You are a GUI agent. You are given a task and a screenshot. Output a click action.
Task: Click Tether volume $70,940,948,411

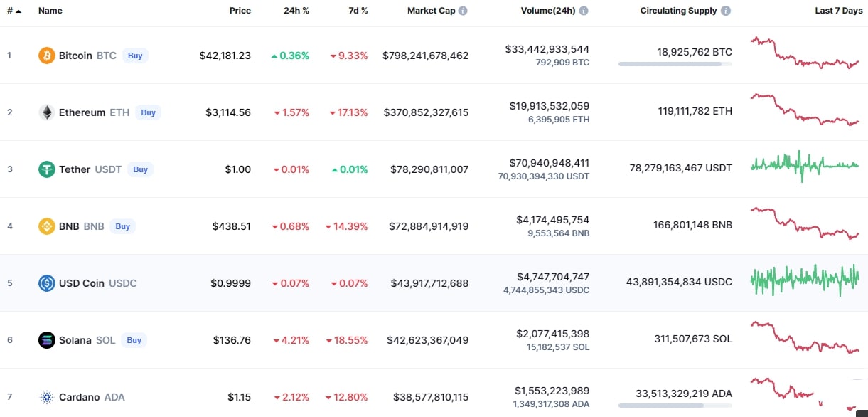click(x=550, y=163)
